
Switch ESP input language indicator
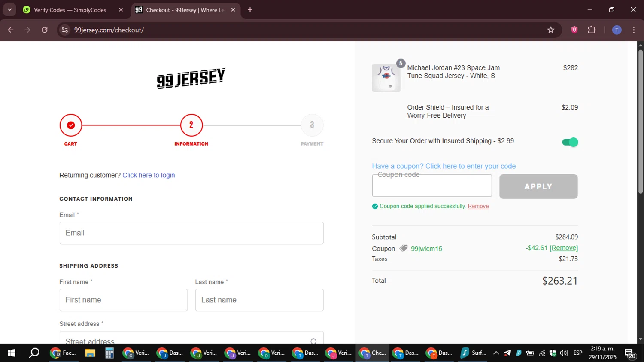tap(578, 353)
